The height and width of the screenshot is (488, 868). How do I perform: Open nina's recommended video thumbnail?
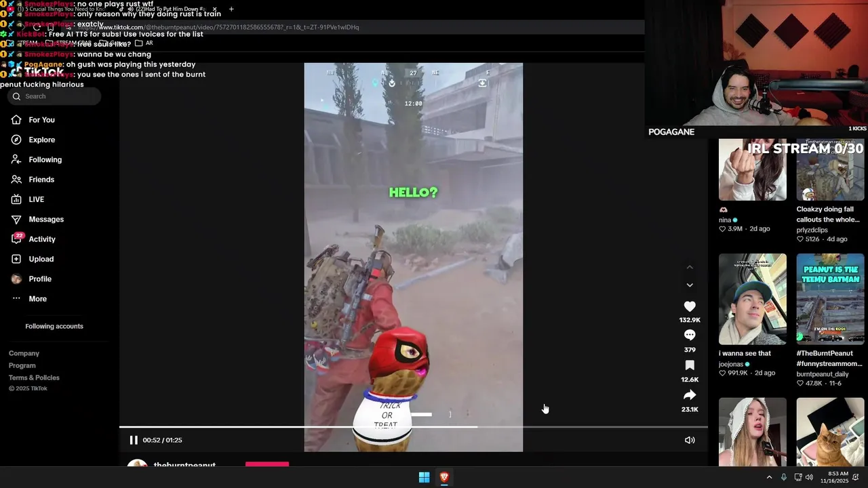(753, 169)
